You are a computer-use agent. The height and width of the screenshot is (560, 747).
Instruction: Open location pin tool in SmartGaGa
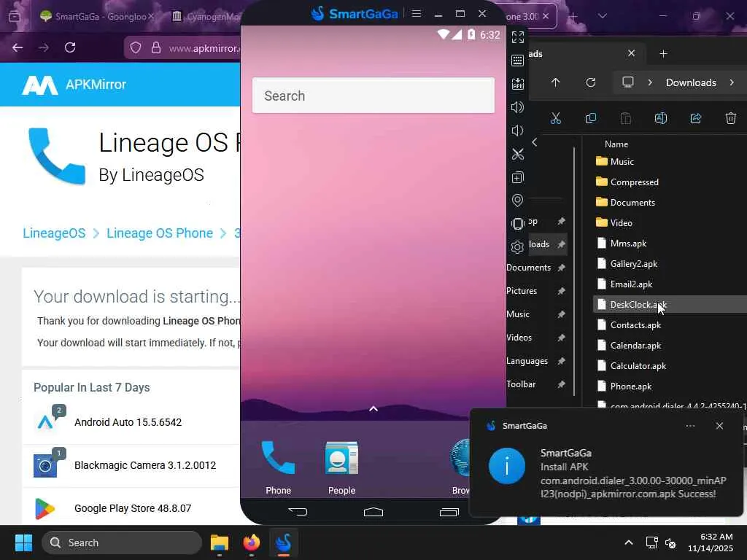point(517,201)
